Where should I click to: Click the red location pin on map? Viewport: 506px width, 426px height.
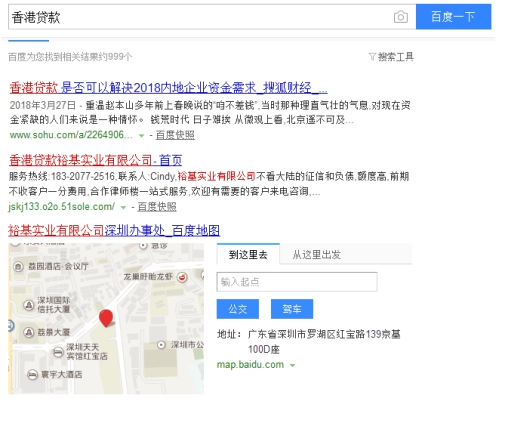[x=106, y=318]
